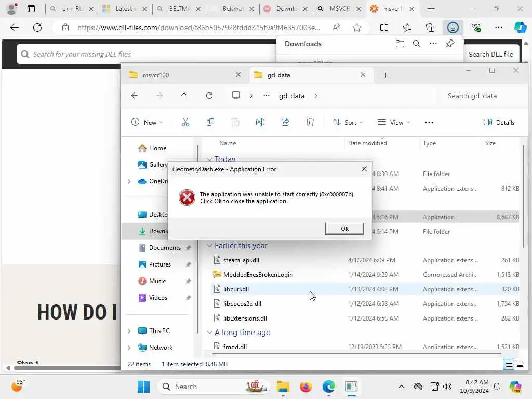The width and height of the screenshot is (532, 399).
Task: Pin the Downloads panel
Action: click(x=450, y=44)
